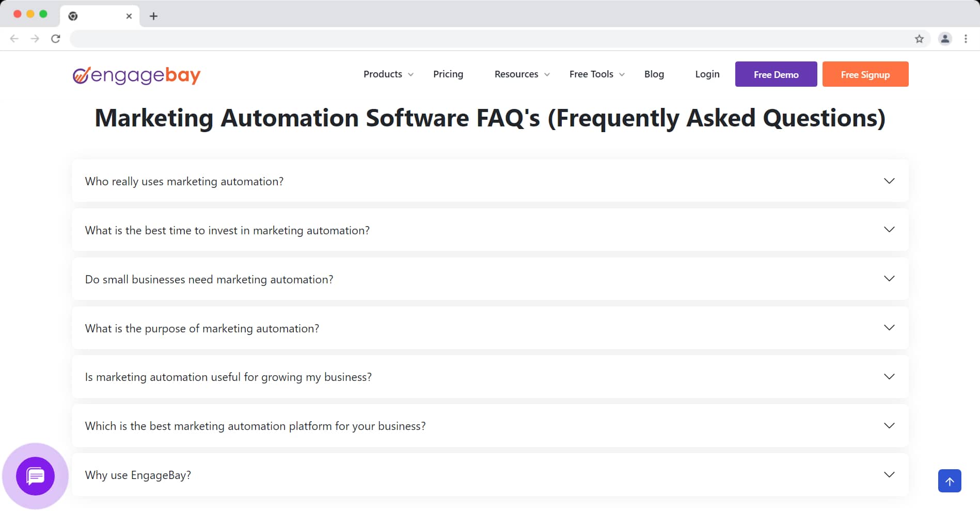
Task: Go forward in browser history
Action: 35,39
